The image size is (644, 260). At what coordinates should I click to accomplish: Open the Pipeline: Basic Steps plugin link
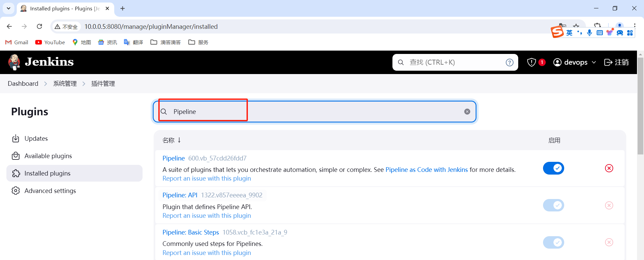191,232
